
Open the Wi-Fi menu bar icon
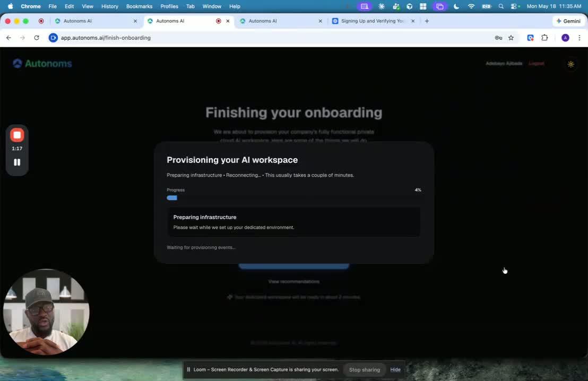pyautogui.click(x=471, y=6)
